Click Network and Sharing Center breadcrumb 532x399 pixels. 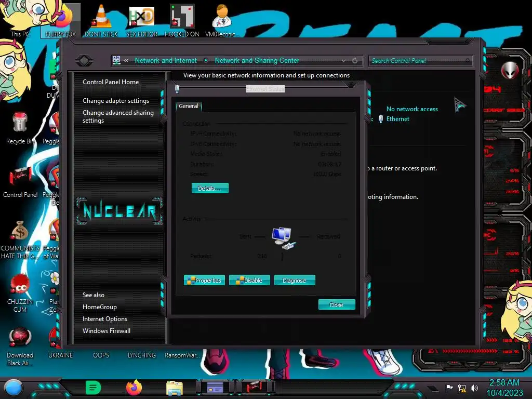257,60
